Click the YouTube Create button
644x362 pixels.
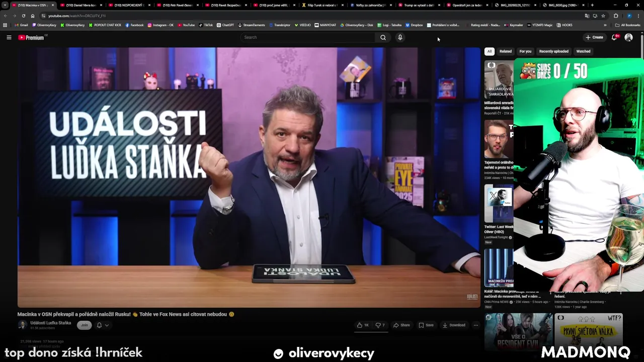(x=594, y=37)
